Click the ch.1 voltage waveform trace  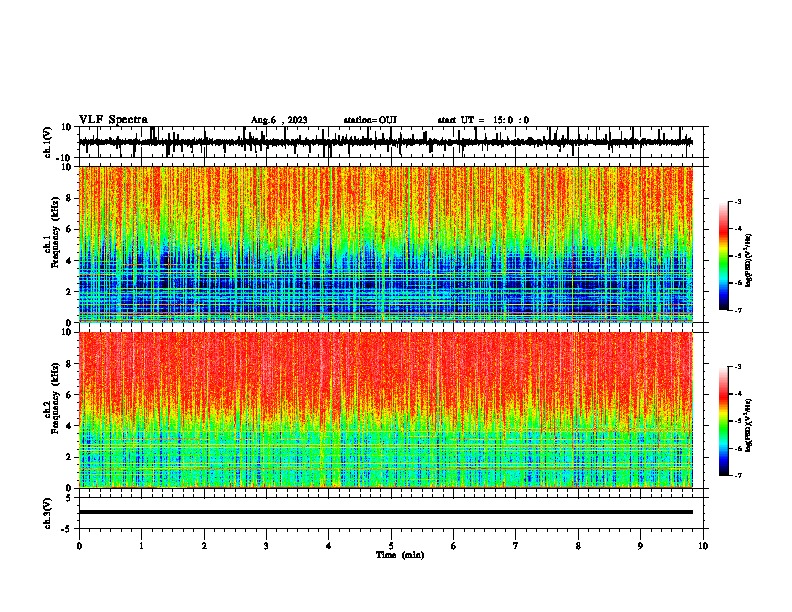tap(385, 142)
